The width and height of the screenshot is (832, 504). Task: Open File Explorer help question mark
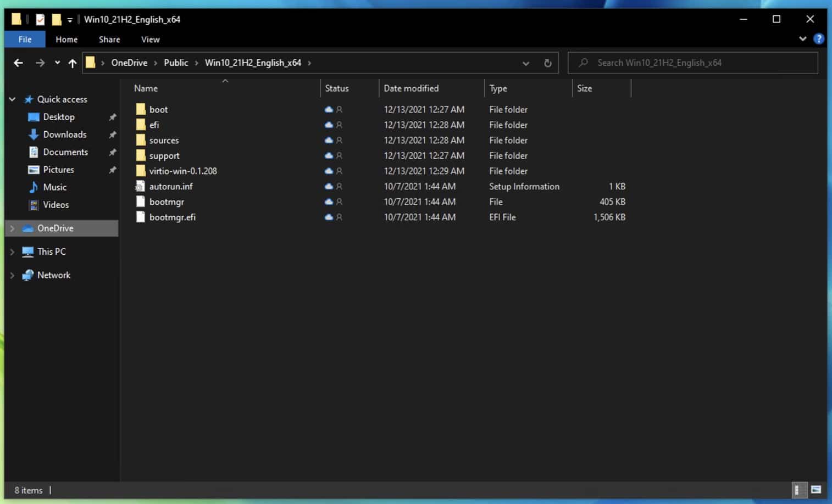tap(818, 39)
